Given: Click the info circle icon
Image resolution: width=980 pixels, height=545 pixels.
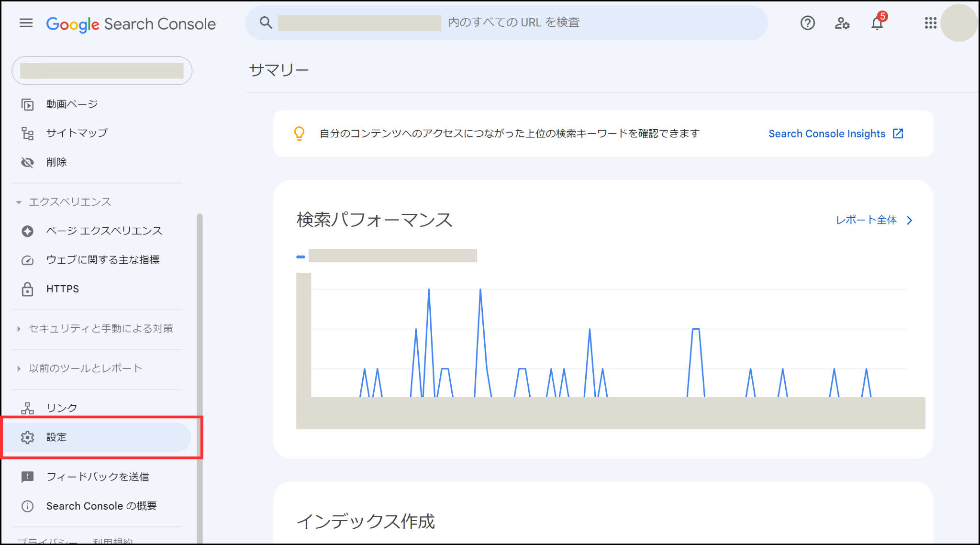Looking at the screenshot, I should (28, 506).
